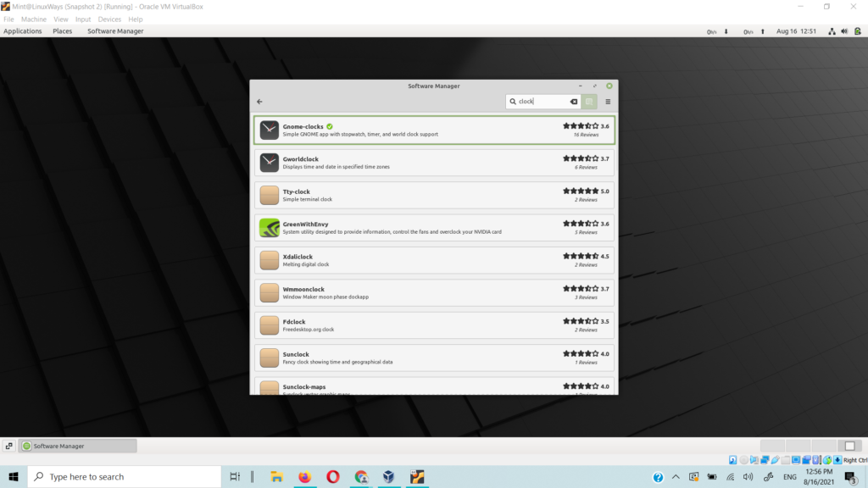The height and width of the screenshot is (488, 868).
Task: Open the Tty-clock package entry
Action: pos(434,196)
